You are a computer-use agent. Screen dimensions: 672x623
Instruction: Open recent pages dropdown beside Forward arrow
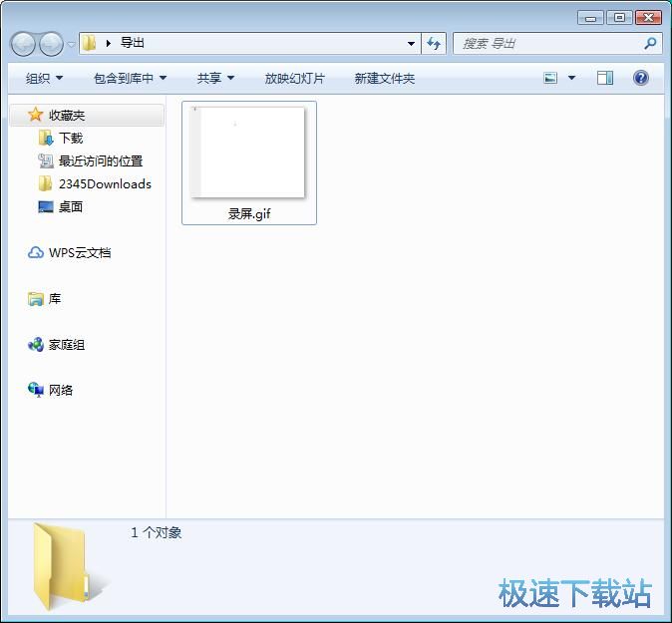pos(71,44)
